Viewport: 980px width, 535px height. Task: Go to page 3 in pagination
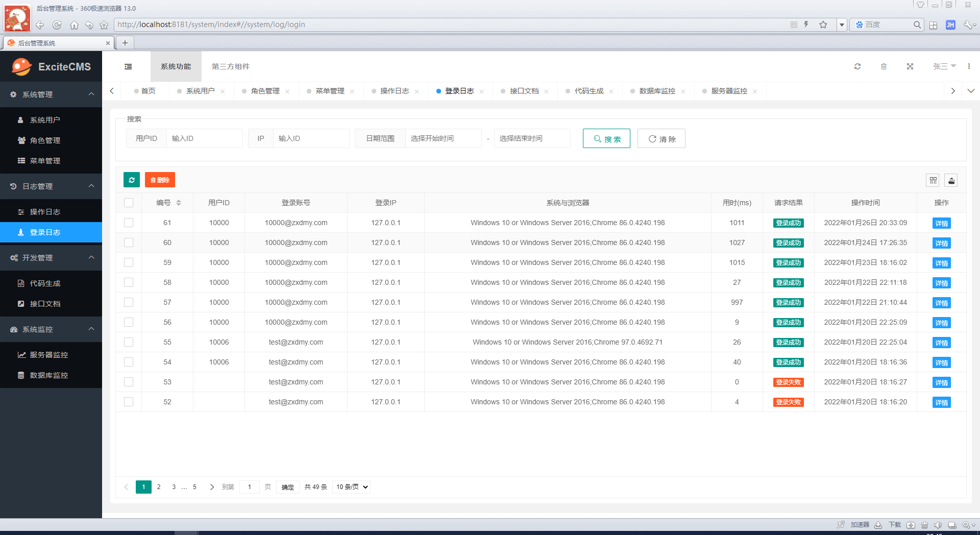pyautogui.click(x=174, y=487)
